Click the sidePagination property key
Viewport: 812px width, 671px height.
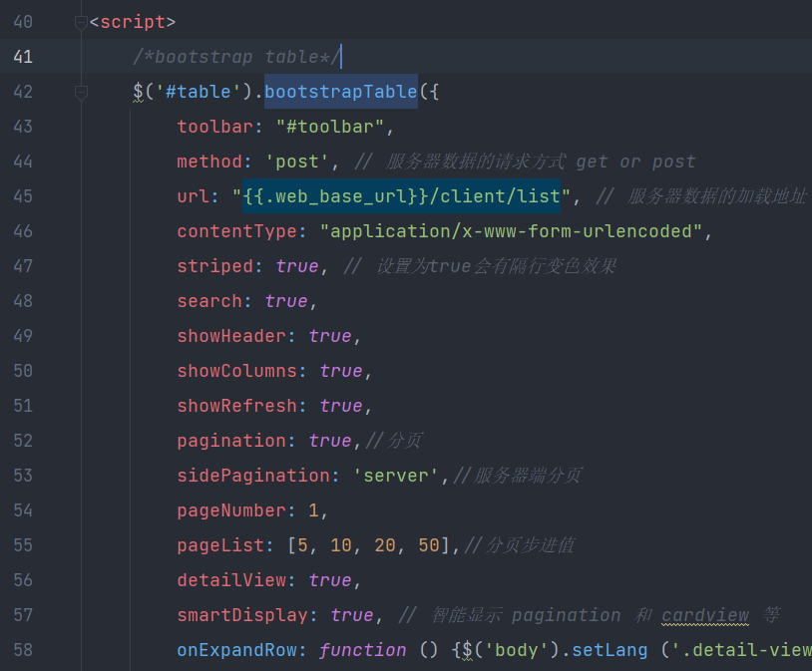click(253, 476)
